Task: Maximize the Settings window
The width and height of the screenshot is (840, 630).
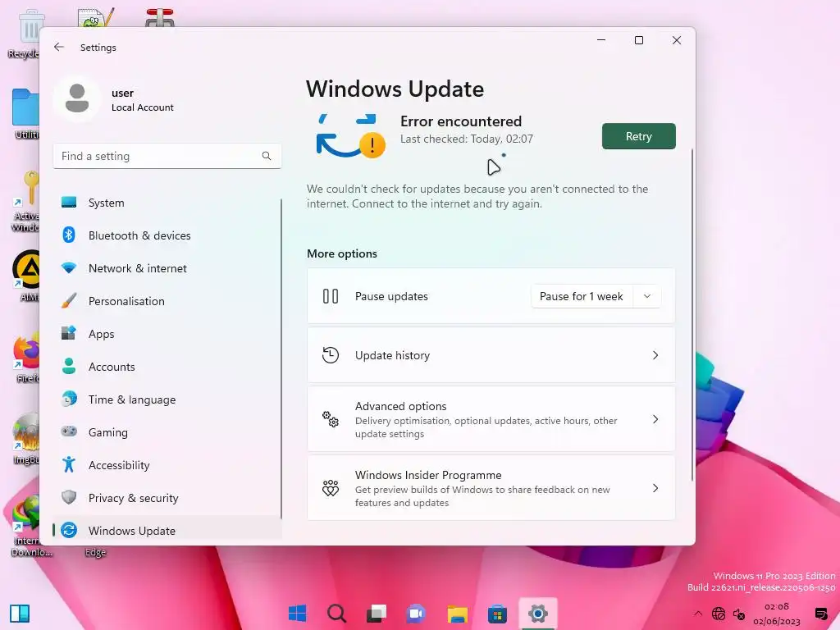Action: 638,40
